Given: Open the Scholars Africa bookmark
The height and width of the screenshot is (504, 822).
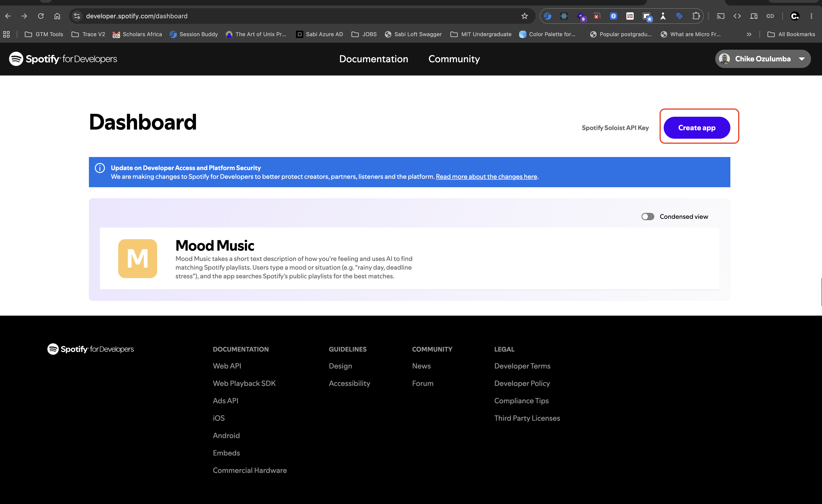Looking at the screenshot, I should (x=137, y=34).
